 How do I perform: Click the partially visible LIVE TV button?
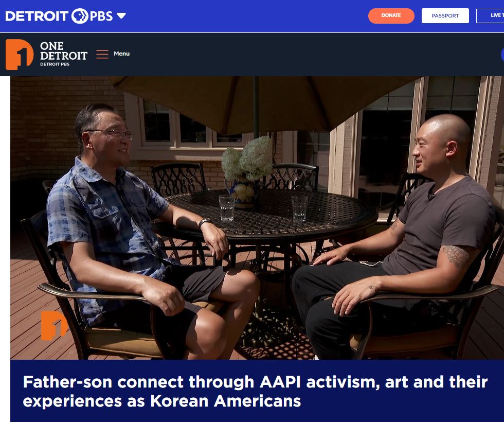pos(490,16)
